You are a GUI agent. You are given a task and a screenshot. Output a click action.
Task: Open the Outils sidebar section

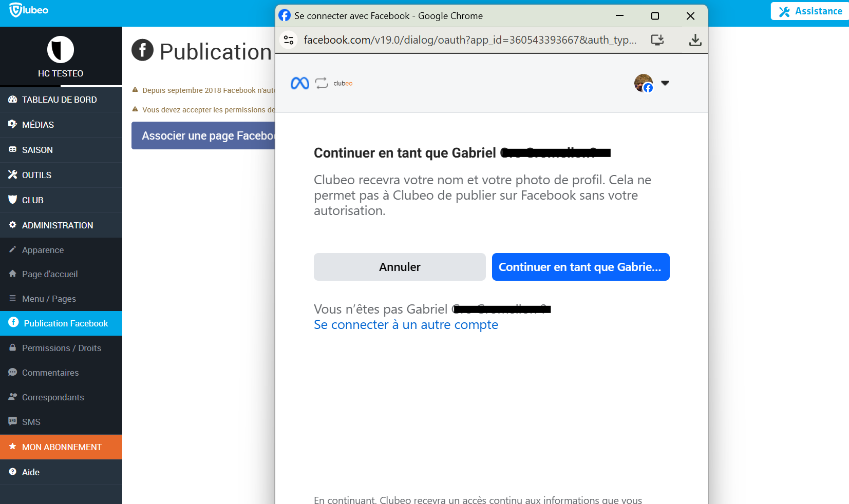[61, 175]
